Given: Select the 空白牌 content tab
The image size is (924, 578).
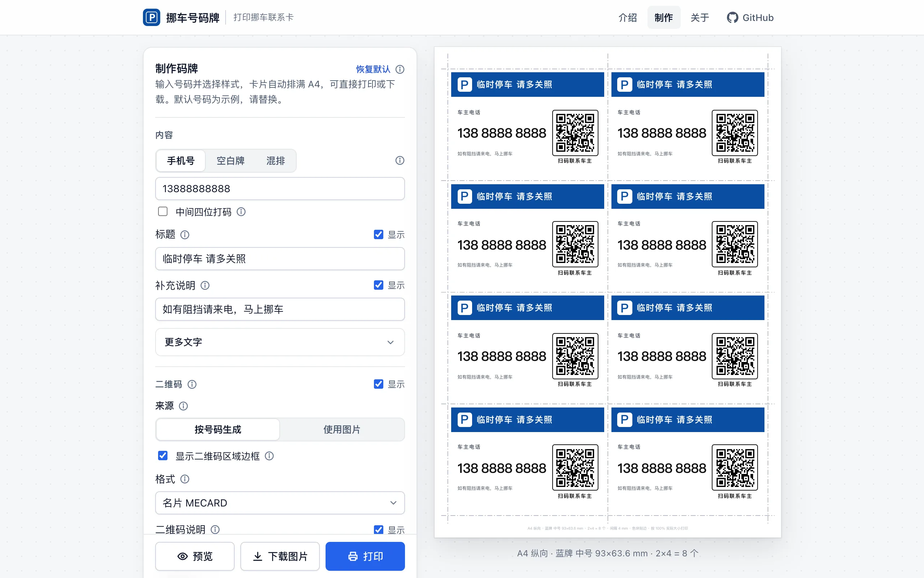Looking at the screenshot, I should click(x=230, y=160).
